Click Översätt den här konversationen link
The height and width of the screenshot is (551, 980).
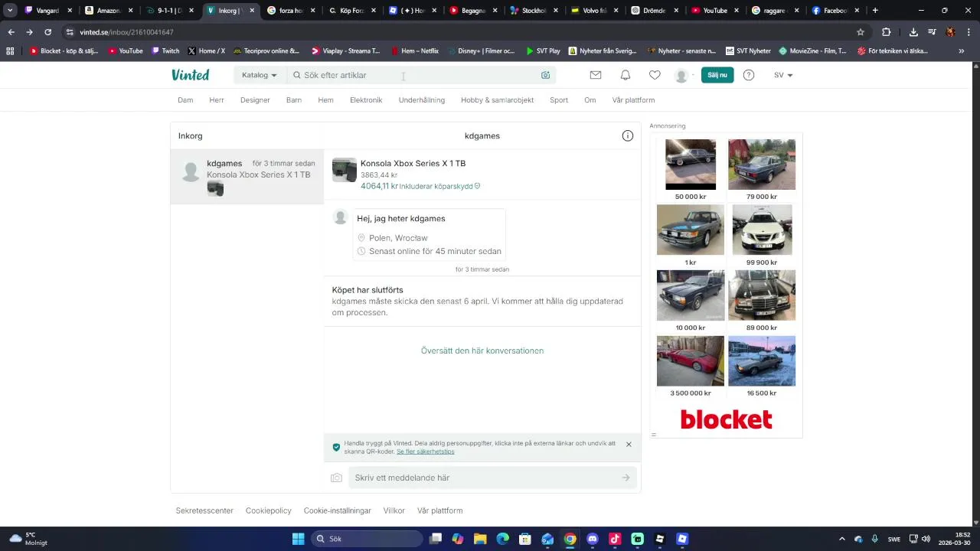[x=482, y=350]
